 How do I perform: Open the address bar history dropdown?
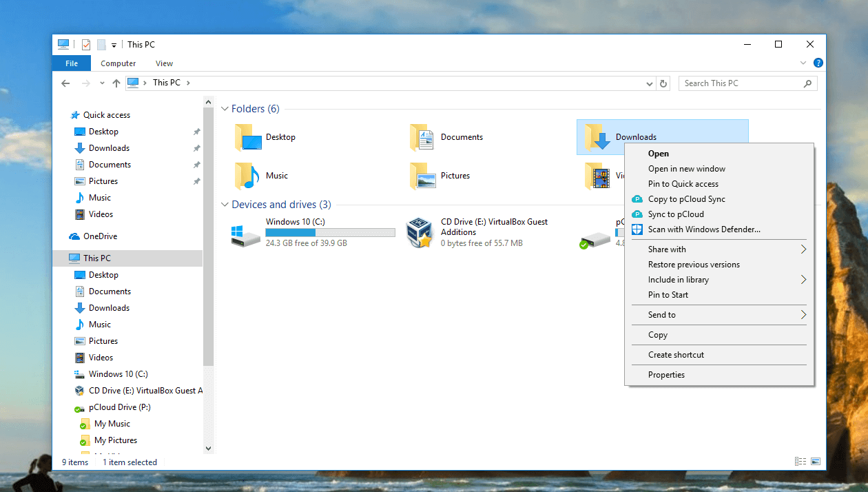point(650,83)
